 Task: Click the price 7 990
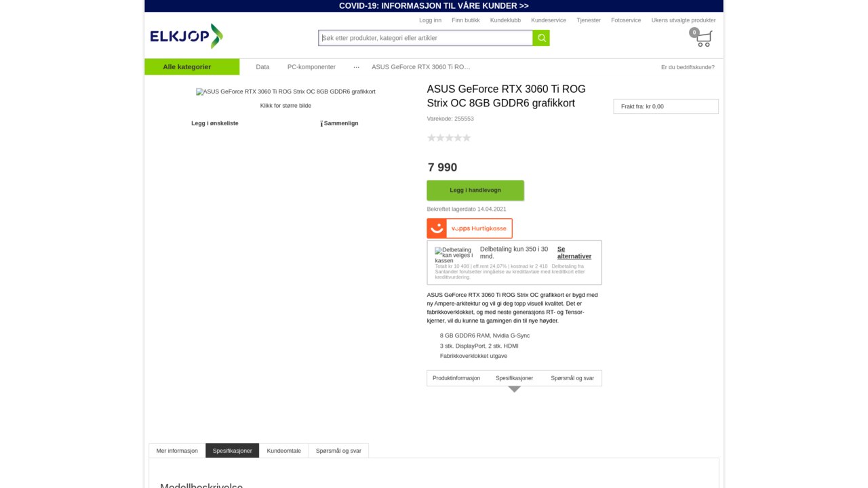[443, 167]
